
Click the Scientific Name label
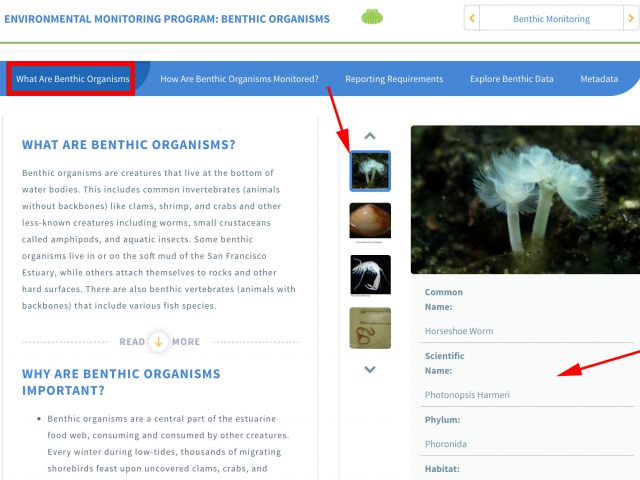click(x=444, y=363)
